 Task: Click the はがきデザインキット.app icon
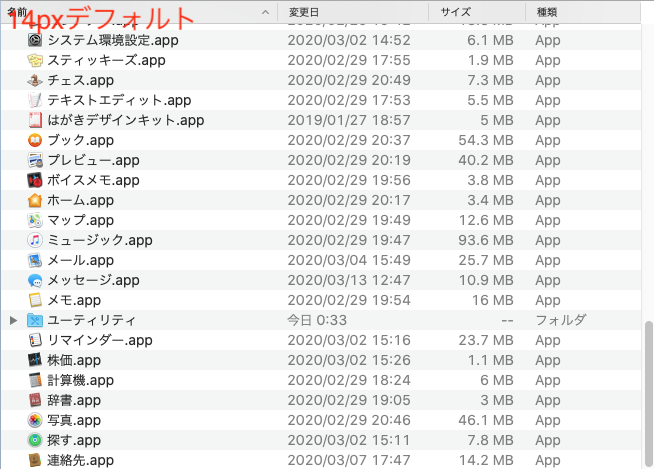35,120
